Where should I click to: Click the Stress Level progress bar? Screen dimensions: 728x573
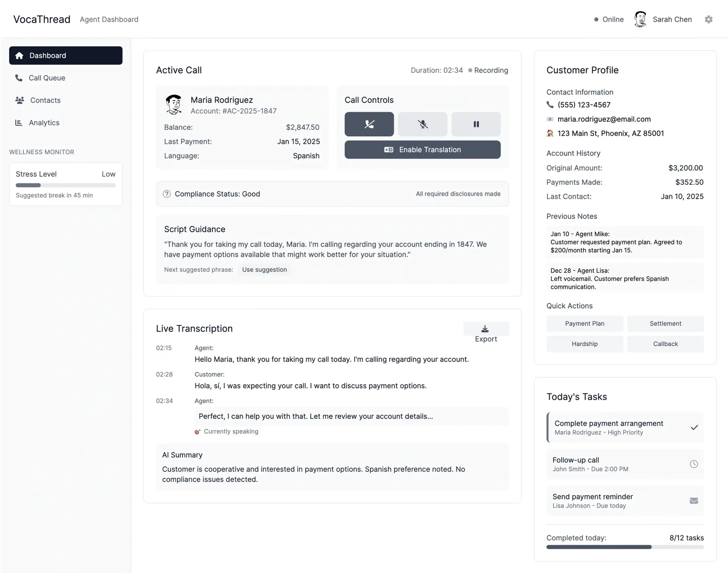[x=65, y=185]
